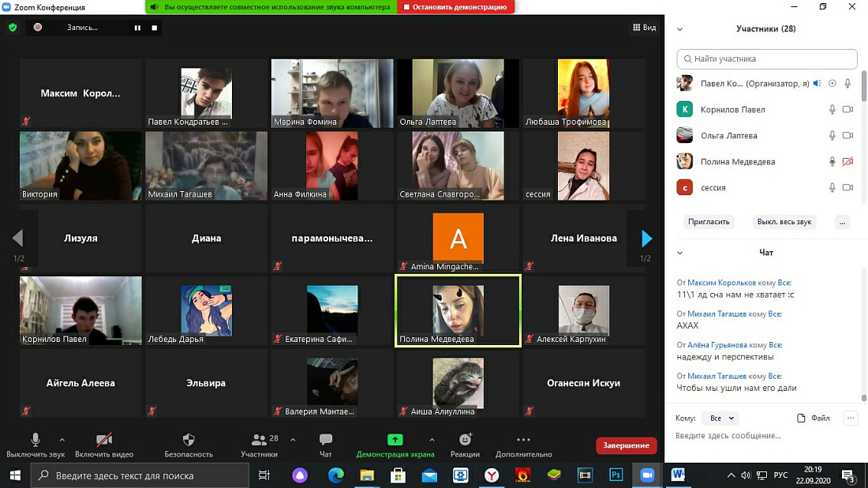This screenshot has width=868, height=488.
Task: Pause the recording in the top bar
Action: (x=137, y=28)
